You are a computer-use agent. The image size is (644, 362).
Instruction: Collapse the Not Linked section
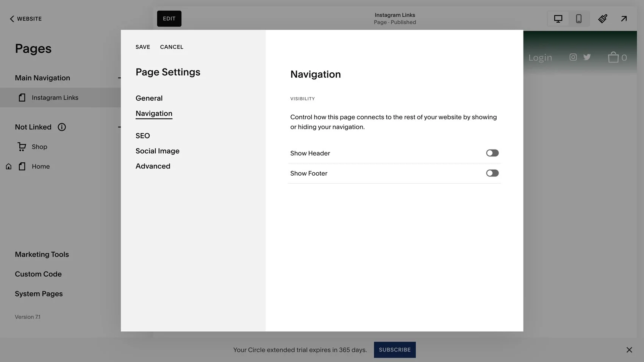(120, 127)
